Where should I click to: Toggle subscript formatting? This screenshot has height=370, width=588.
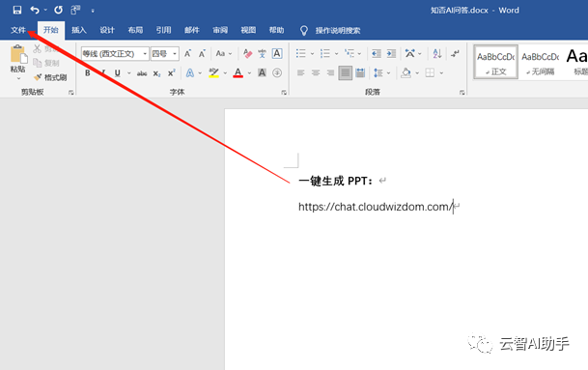tap(156, 73)
